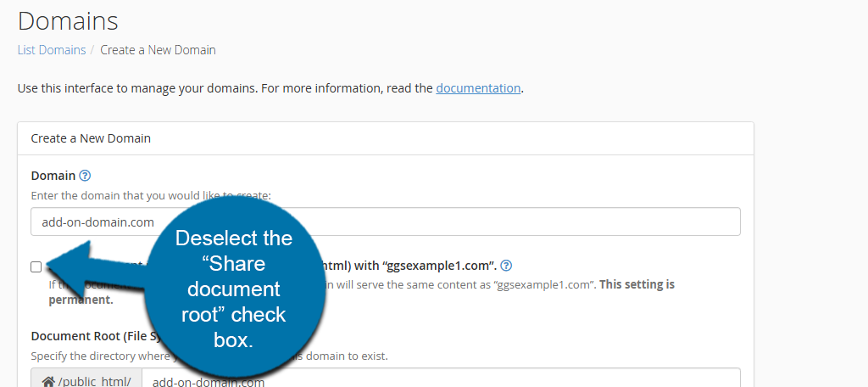Open the List Domains breadcrumb link

[52, 50]
